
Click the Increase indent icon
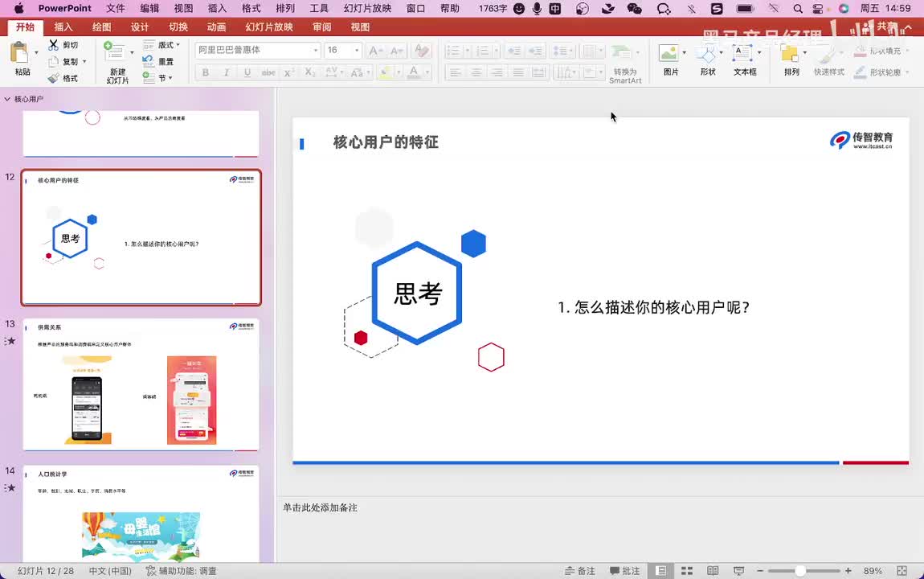[x=536, y=51]
